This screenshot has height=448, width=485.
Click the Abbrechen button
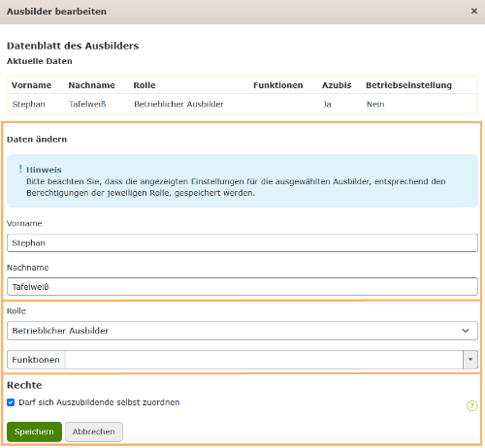(x=94, y=432)
